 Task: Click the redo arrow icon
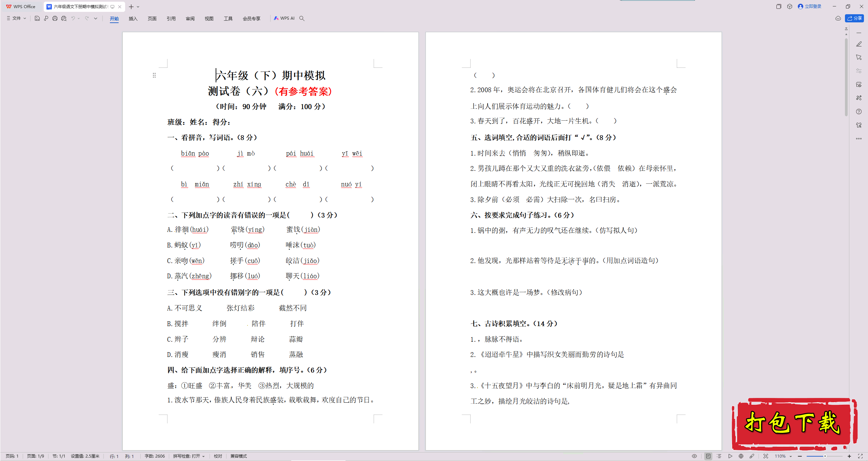(87, 18)
